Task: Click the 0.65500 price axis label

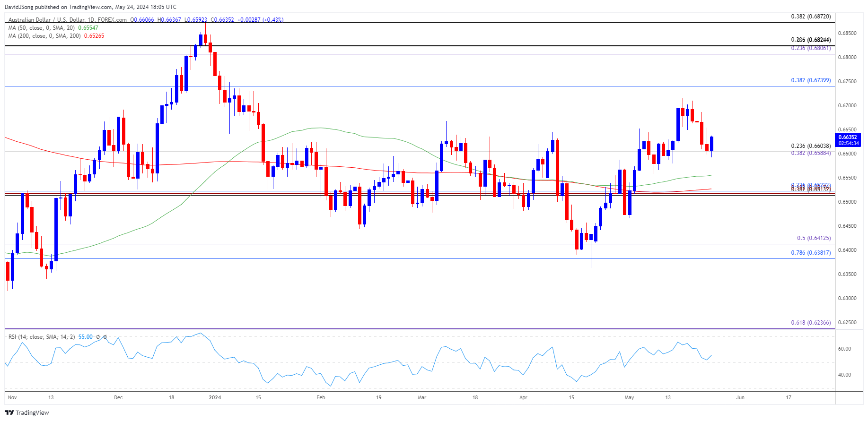Action: click(x=847, y=178)
